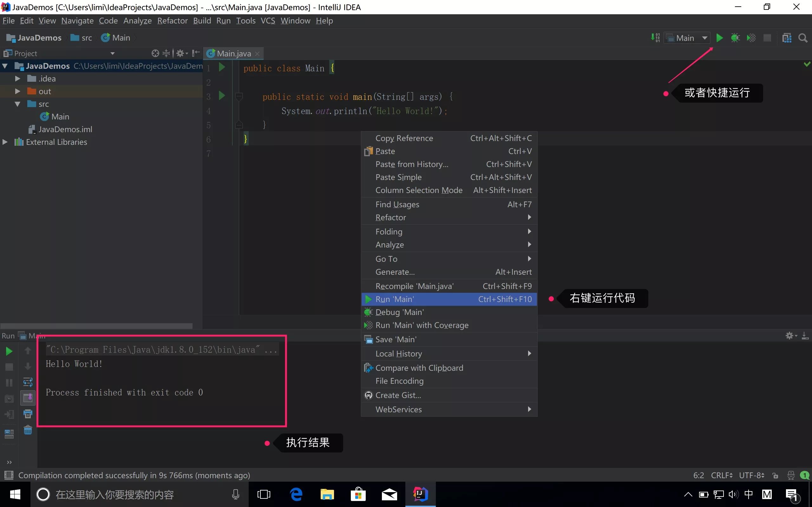
Task: Open the Navigate menu in menu bar
Action: pos(77,21)
